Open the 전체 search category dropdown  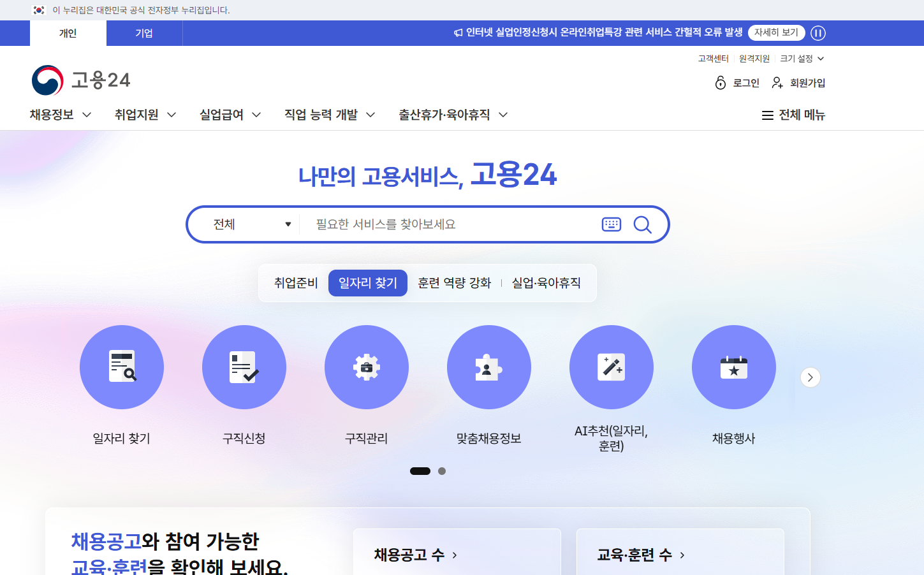(252, 224)
